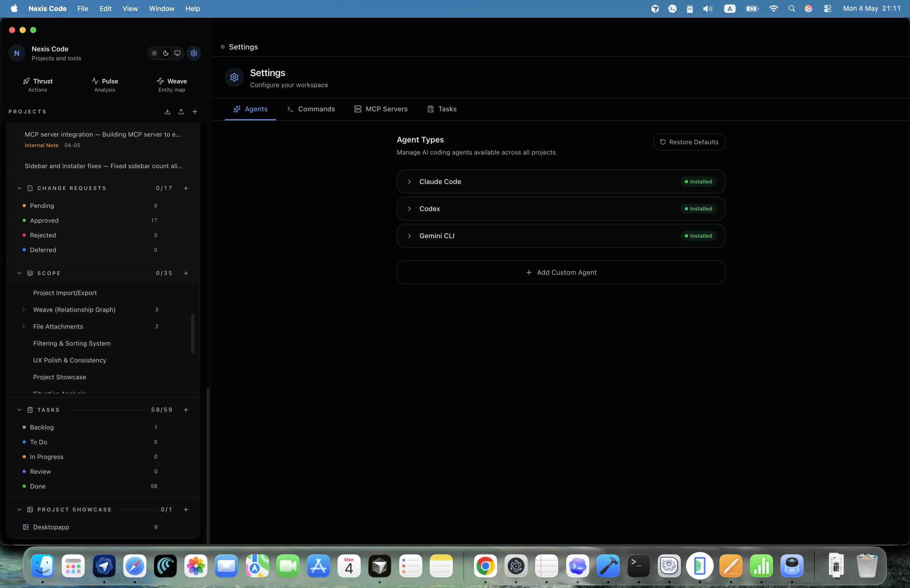Add new project plus icon
910x588 pixels.
coord(195,112)
